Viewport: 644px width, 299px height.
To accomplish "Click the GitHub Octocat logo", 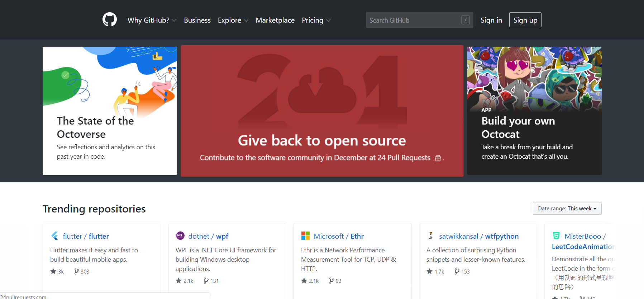I will [110, 20].
